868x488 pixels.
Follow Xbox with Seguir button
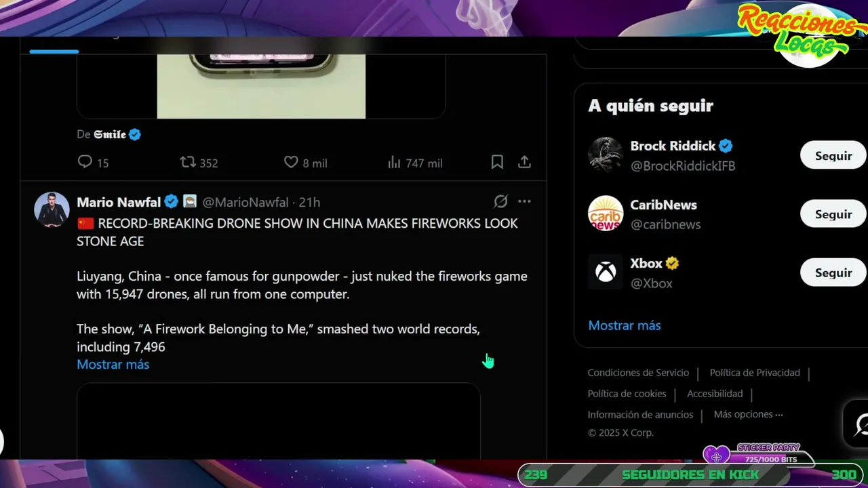833,272
